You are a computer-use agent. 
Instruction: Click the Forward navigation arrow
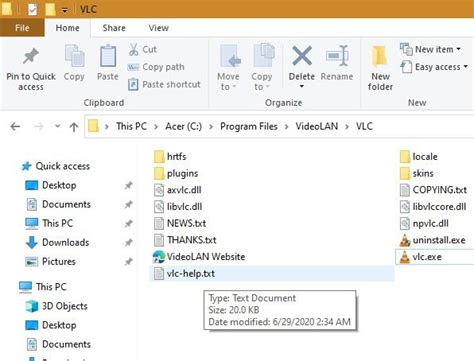[39, 126]
